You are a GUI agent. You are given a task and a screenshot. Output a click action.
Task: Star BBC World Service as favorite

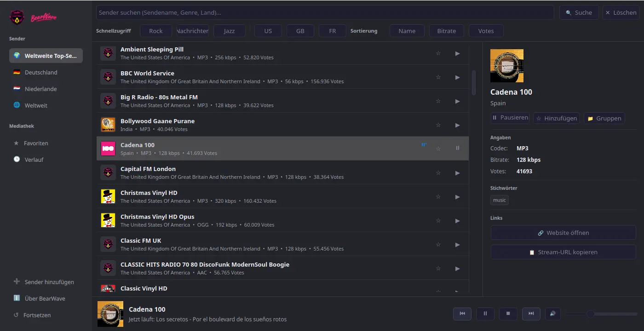438,77
